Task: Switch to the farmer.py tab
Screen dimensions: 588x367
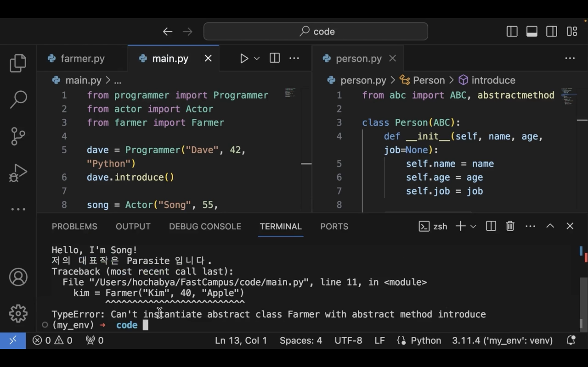Action: pos(82,59)
